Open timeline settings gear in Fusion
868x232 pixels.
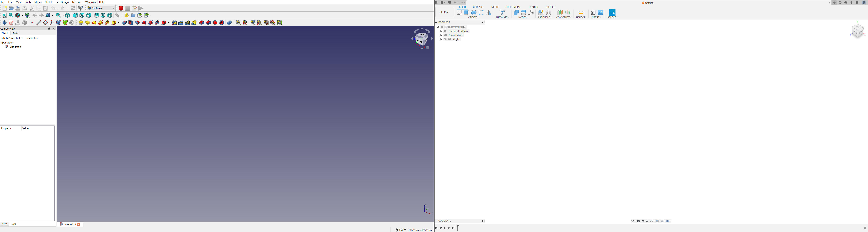[865, 228]
